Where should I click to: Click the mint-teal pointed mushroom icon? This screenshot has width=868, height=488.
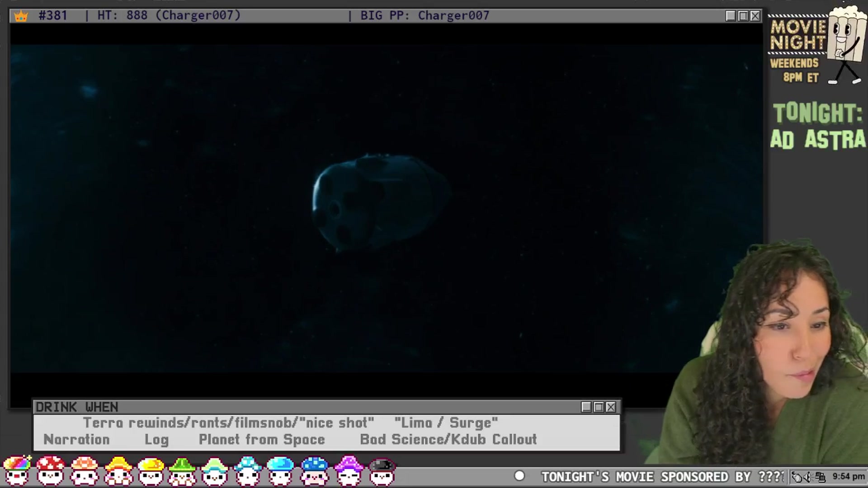[215, 471]
